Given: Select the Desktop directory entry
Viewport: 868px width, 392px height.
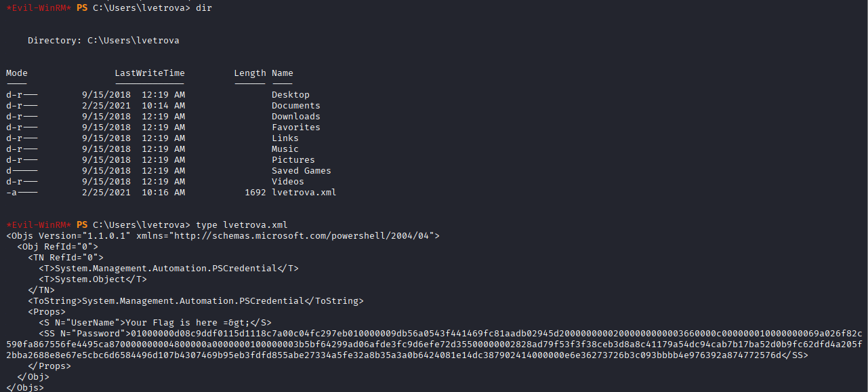Looking at the screenshot, I should [291, 95].
